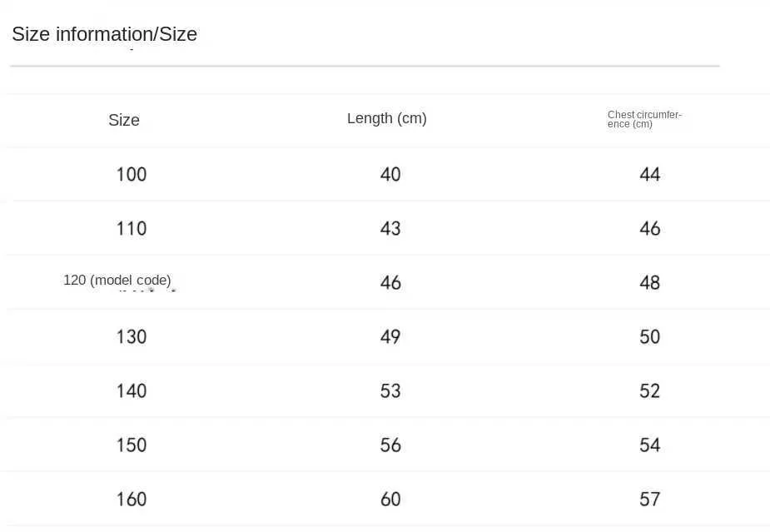
Task: Select the size 160 row label
Action: (132, 499)
